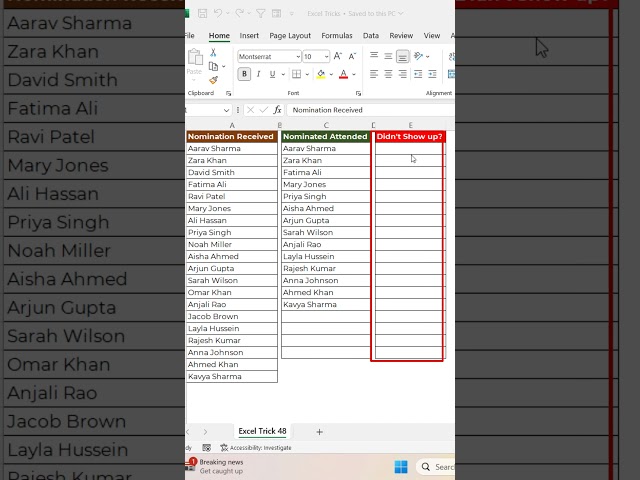Screen dimensions: 640x480
Task: Expand the Orientation options arrow
Action: click(x=427, y=56)
